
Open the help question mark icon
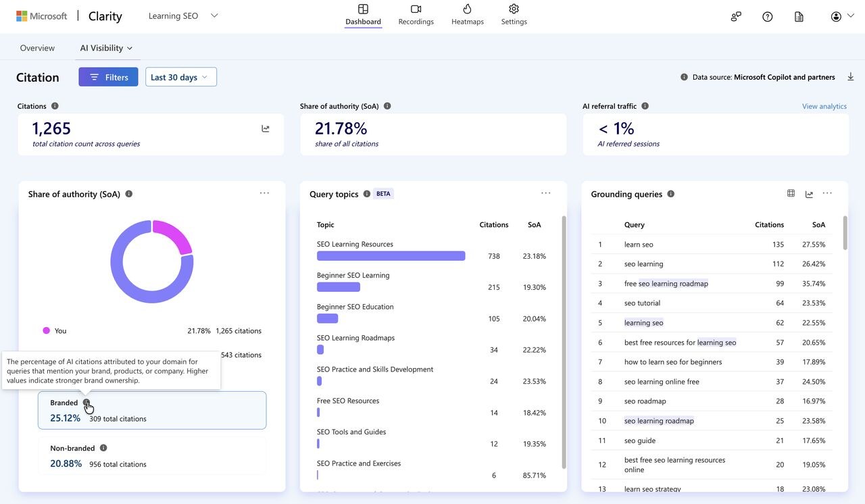click(768, 16)
